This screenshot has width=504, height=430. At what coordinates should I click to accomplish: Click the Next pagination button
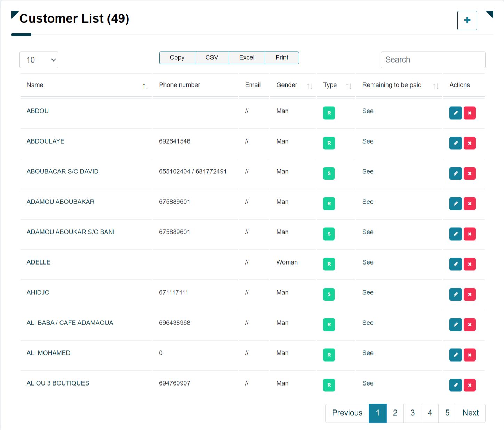(470, 413)
